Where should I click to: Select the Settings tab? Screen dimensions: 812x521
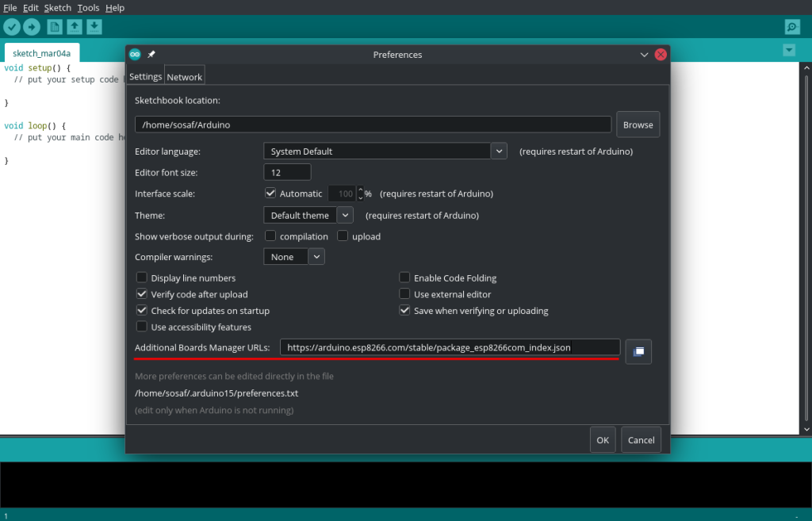[146, 76]
